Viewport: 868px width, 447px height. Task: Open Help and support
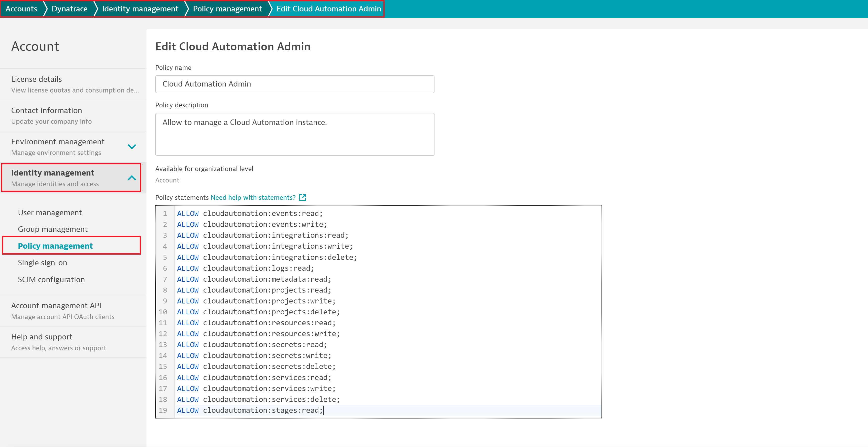click(41, 336)
